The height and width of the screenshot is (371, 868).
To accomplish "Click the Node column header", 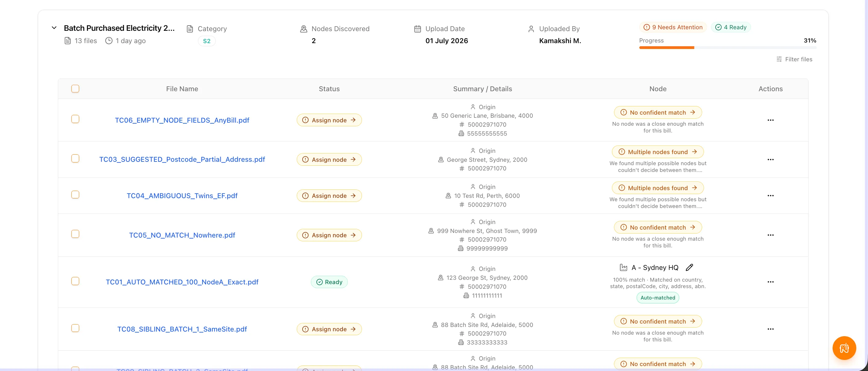I will point(658,89).
